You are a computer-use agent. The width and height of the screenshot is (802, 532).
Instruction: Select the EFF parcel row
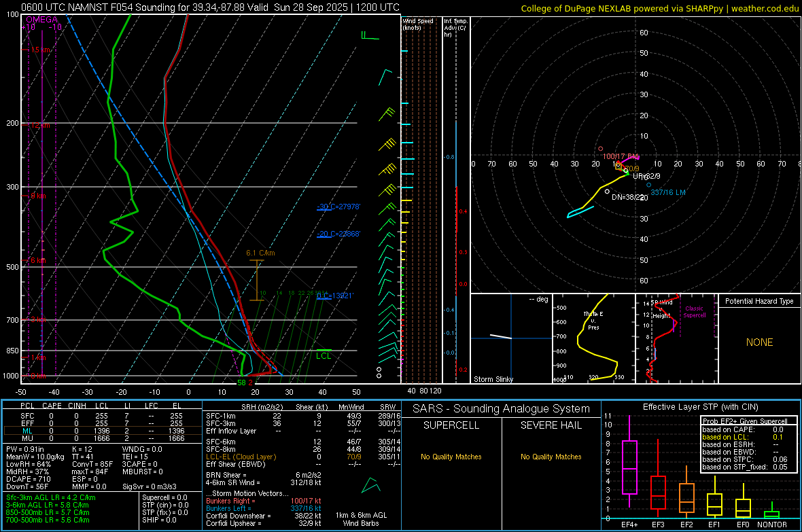[102, 423]
